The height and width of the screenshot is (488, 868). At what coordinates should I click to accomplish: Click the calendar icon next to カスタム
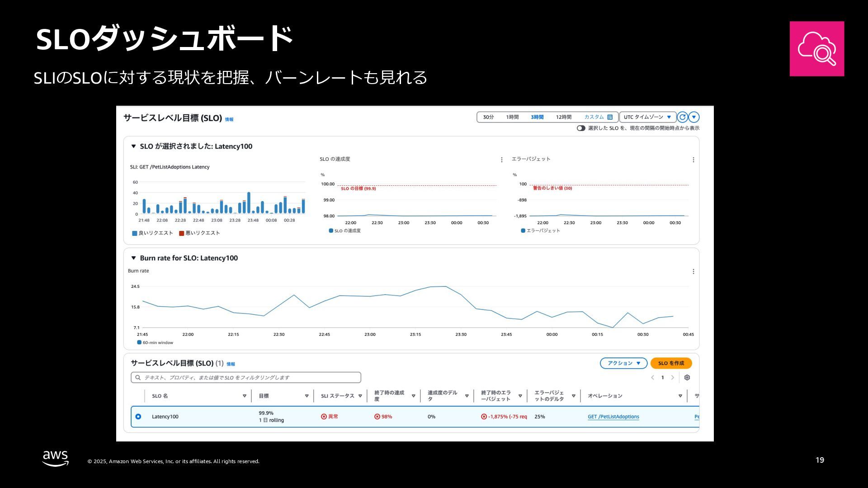pyautogui.click(x=610, y=117)
